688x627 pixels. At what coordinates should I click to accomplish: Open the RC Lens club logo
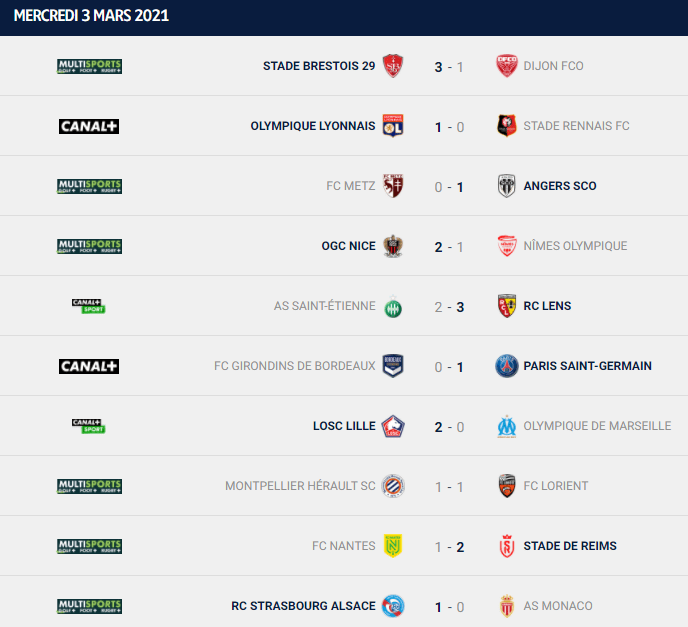tap(507, 306)
